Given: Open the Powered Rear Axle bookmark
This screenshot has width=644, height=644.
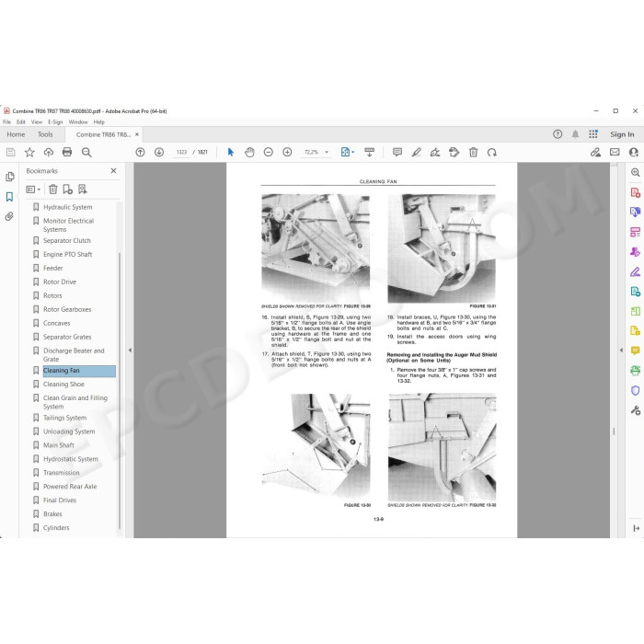Looking at the screenshot, I should pos(70,487).
